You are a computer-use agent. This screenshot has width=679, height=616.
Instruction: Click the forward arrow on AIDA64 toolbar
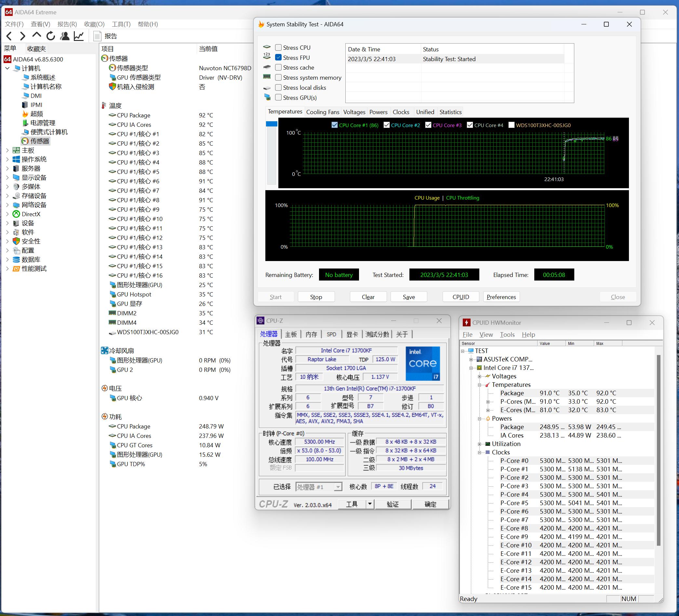click(x=22, y=36)
